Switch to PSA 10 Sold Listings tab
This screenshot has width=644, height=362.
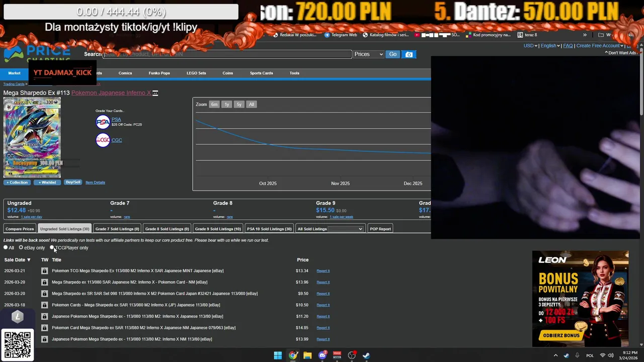(x=269, y=229)
